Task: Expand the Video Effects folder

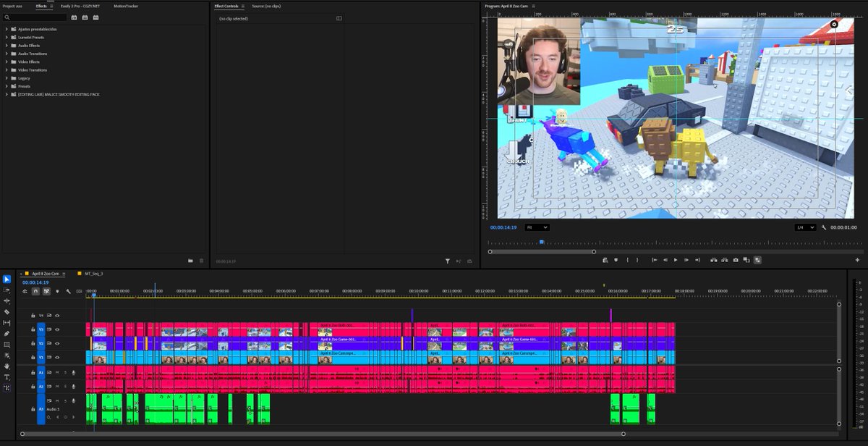Action: click(x=7, y=62)
